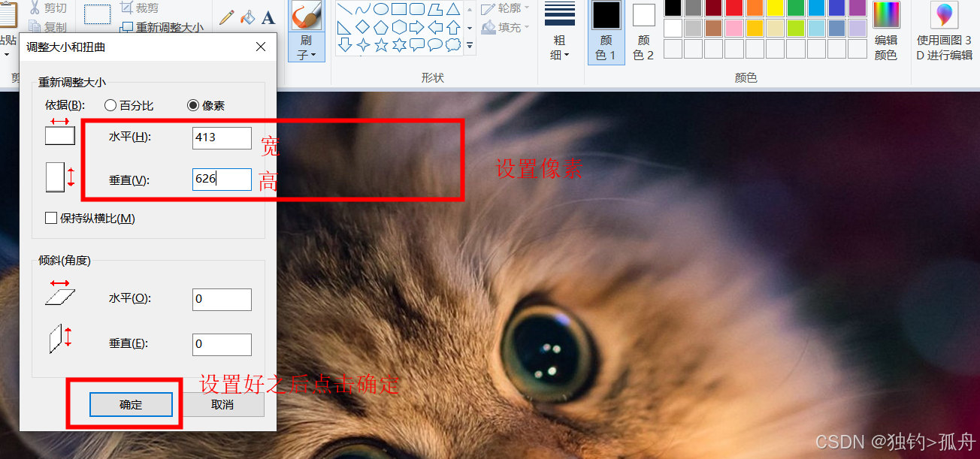The image size is (980, 459).
Task: Pick the Up arrow shape
Action: coord(453,27)
